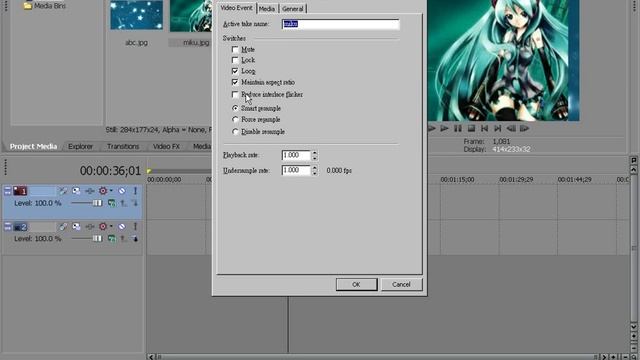640x360 pixels.
Task: Open the Video FX tab
Action: (x=166, y=146)
